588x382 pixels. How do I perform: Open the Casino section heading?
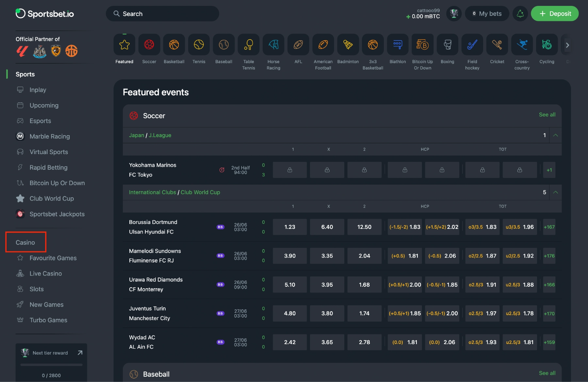[x=25, y=243]
